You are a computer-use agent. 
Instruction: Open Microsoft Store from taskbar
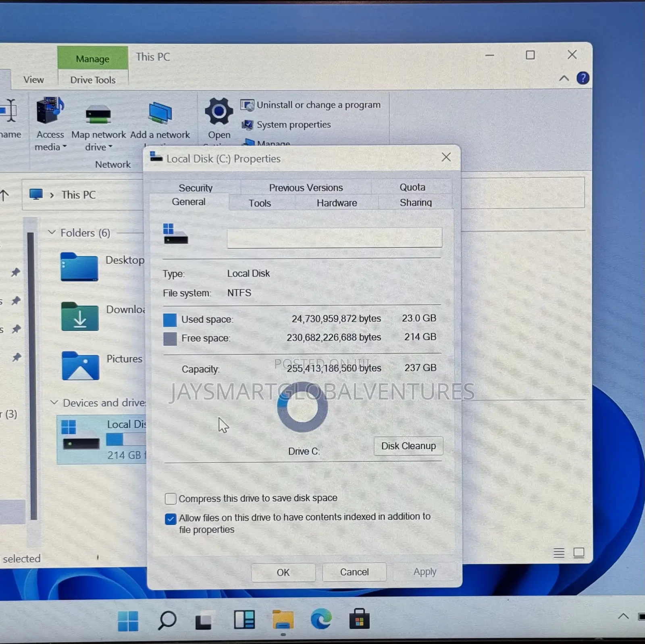point(359,619)
